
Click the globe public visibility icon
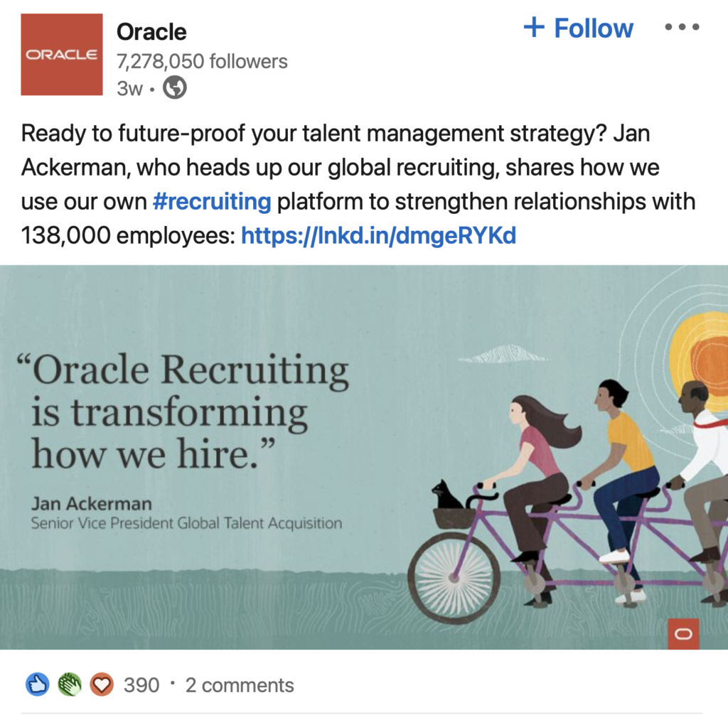tap(175, 87)
